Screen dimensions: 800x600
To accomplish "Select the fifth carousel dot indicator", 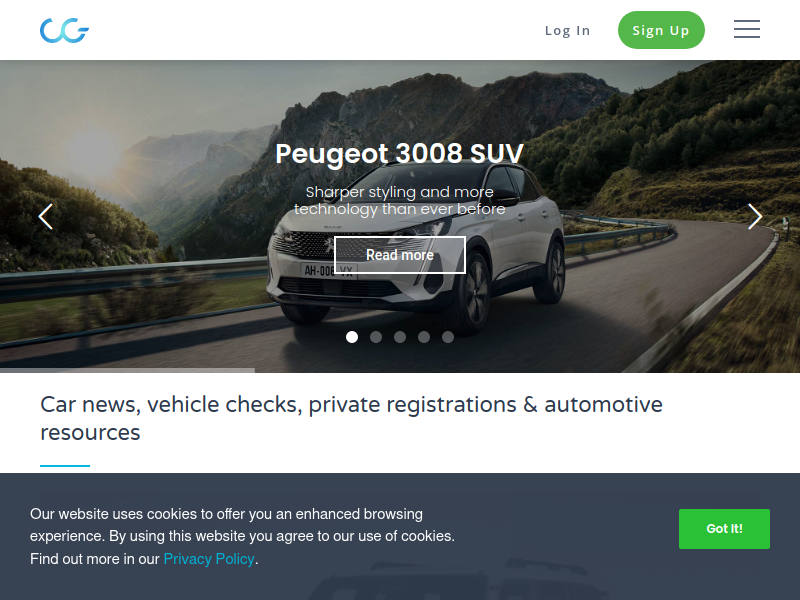I will [x=448, y=337].
